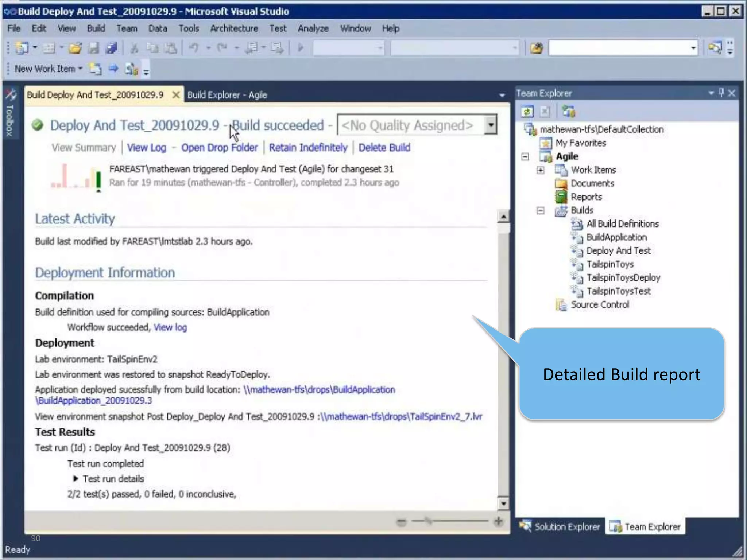The height and width of the screenshot is (560, 747).
Task: Collapse the Builds tree node
Action: click(541, 210)
